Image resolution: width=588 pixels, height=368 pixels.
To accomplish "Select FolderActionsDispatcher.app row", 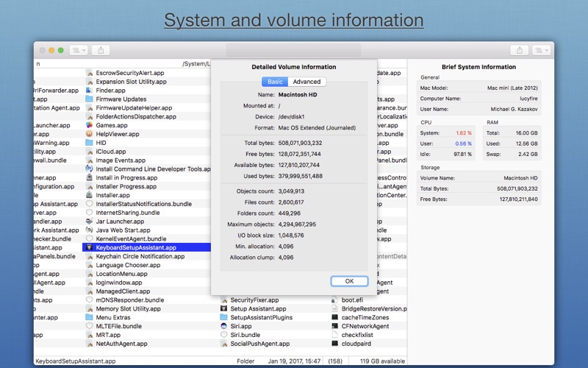I will tap(146, 116).
